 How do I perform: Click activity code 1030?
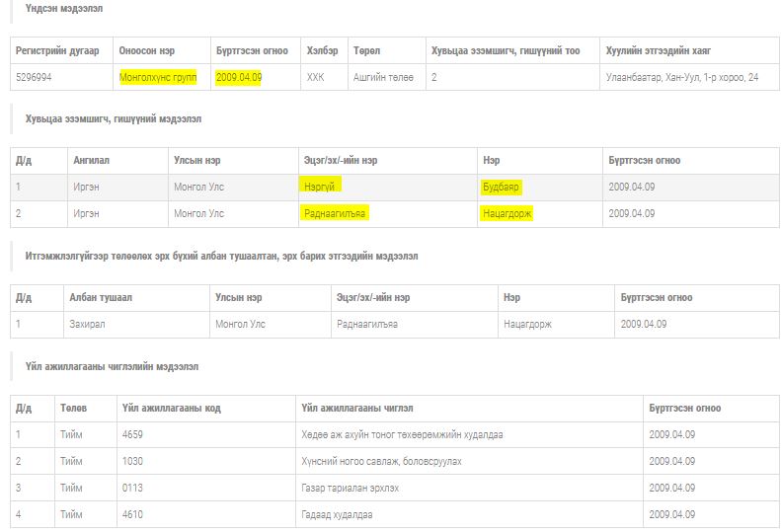[132, 461]
